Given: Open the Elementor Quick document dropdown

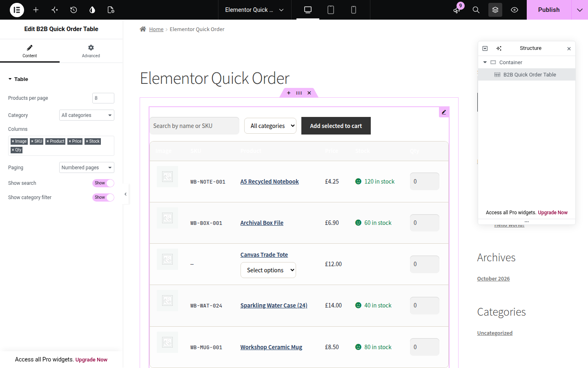Looking at the screenshot, I should (x=254, y=10).
